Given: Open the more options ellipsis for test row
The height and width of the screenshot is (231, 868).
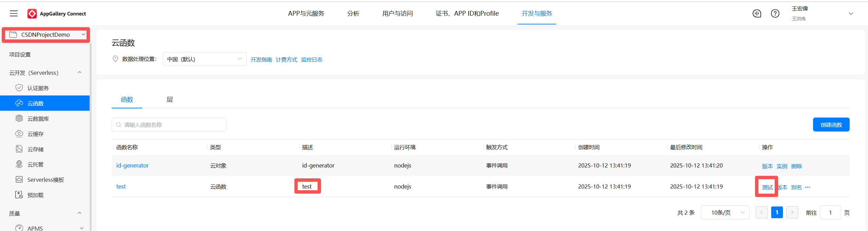Looking at the screenshot, I should tap(808, 187).
